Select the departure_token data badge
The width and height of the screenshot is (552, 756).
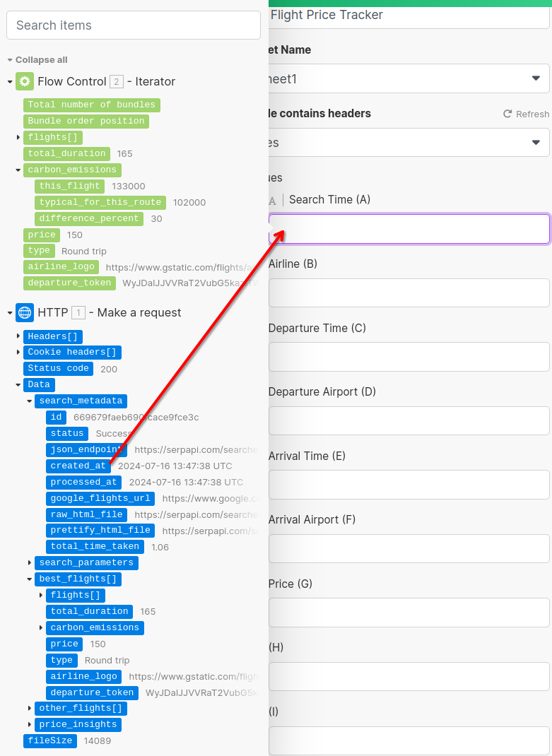92,692
